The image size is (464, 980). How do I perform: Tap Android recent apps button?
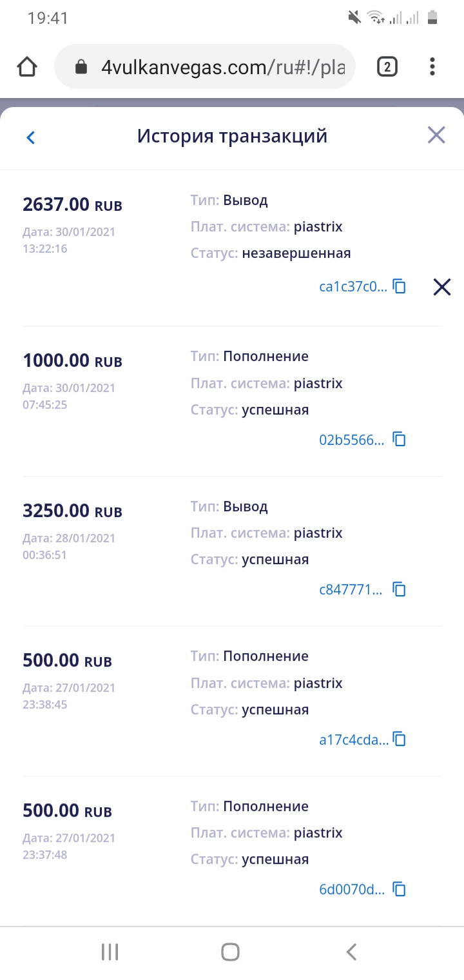click(110, 952)
